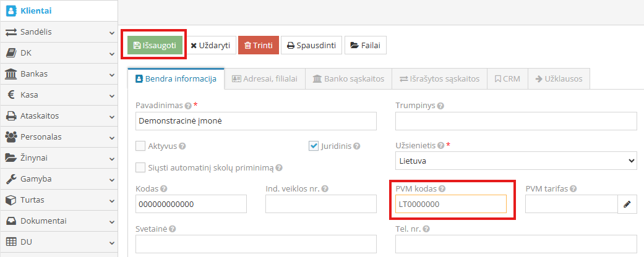The image size is (644, 257).
Task: Click the help icon next to Trumpinys
Action: pyautogui.click(x=440, y=106)
